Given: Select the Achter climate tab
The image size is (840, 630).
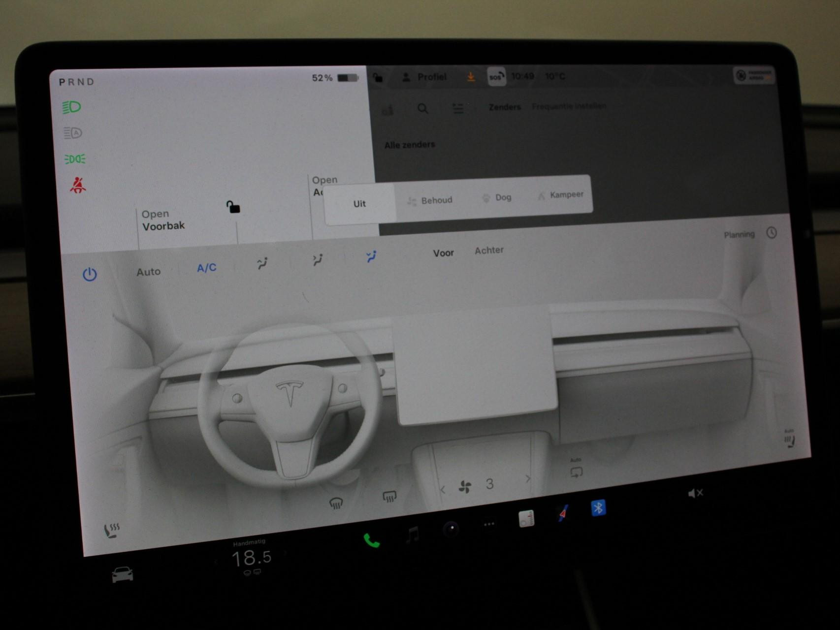Looking at the screenshot, I should [x=489, y=250].
